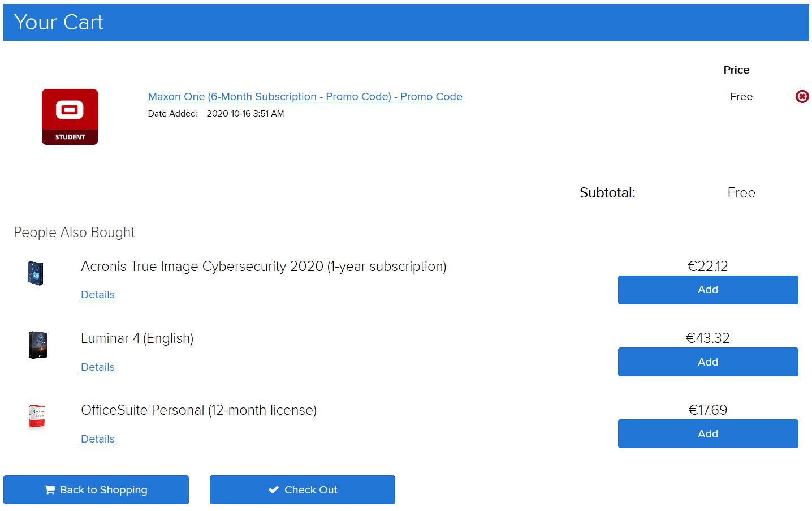Click the Luminar 4 product box image

pyautogui.click(x=38, y=345)
